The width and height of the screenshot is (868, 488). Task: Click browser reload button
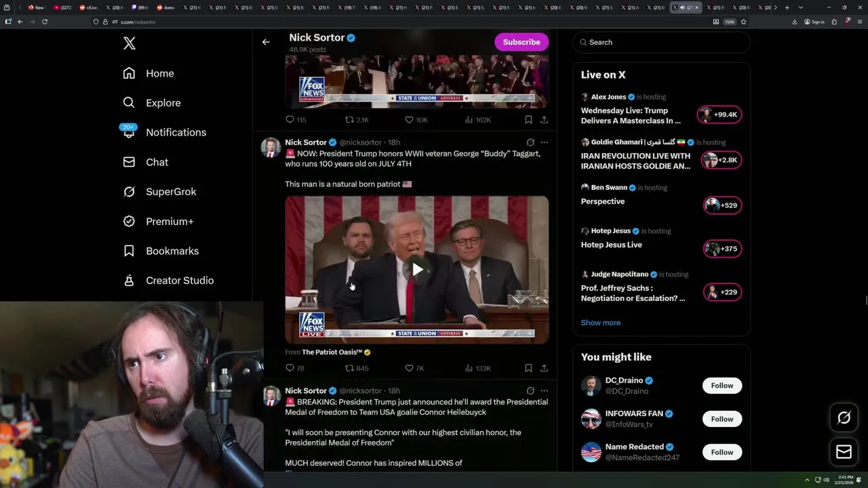(x=45, y=22)
